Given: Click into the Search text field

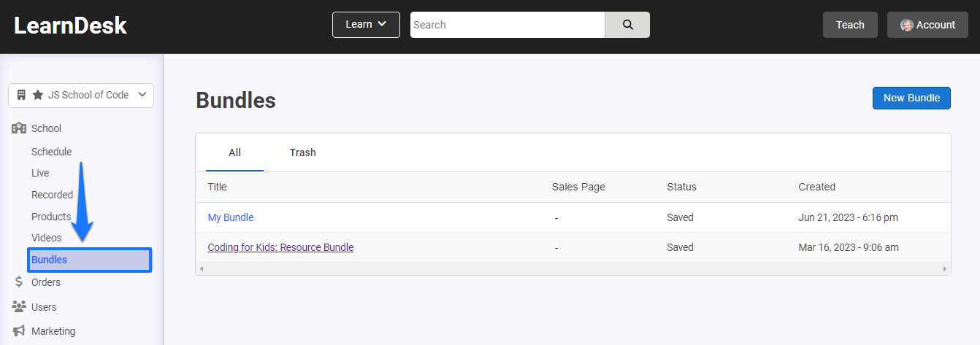Looking at the screenshot, I should [507, 25].
